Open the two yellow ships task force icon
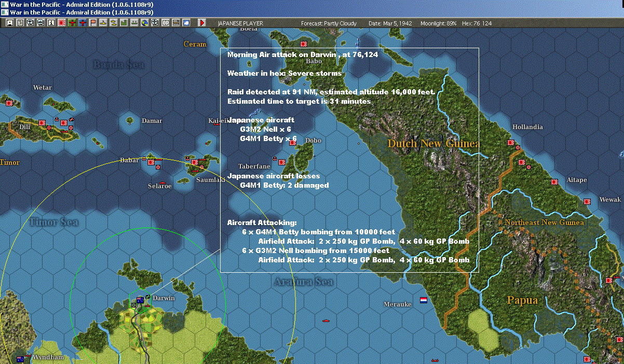624x364 pixels. pyautogui.click(x=114, y=23)
